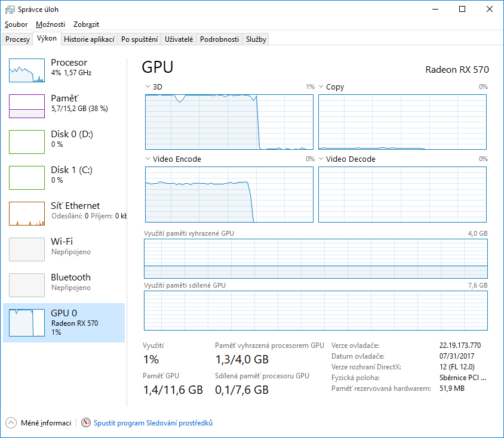
Task: Click the Task Manager title bar icon
Action: pos(10,10)
